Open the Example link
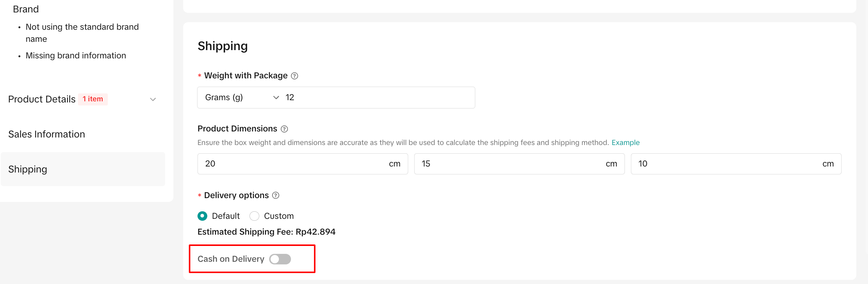The width and height of the screenshot is (868, 284). 625,143
